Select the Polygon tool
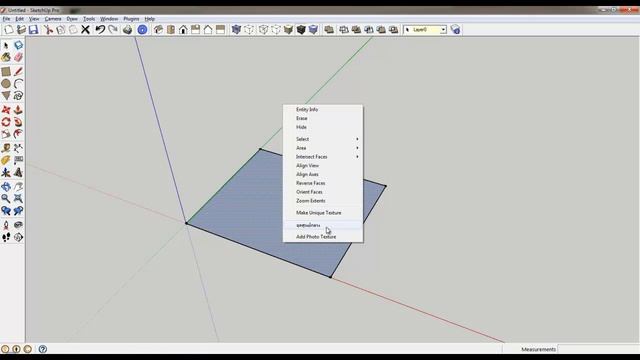 click(x=6, y=96)
